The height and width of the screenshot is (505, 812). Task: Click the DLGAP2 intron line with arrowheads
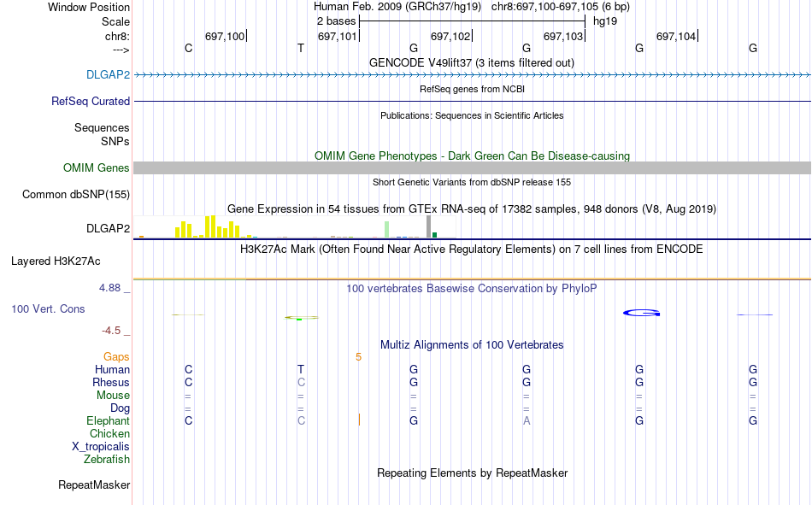(x=472, y=75)
